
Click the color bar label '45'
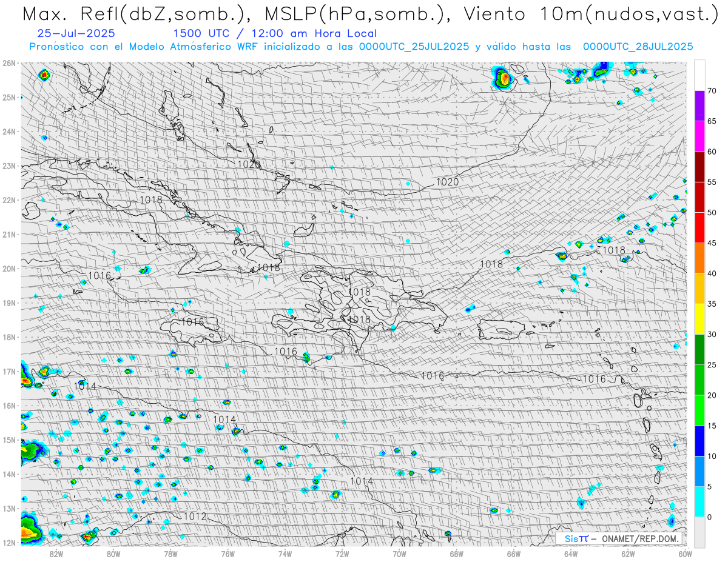click(712, 243)
